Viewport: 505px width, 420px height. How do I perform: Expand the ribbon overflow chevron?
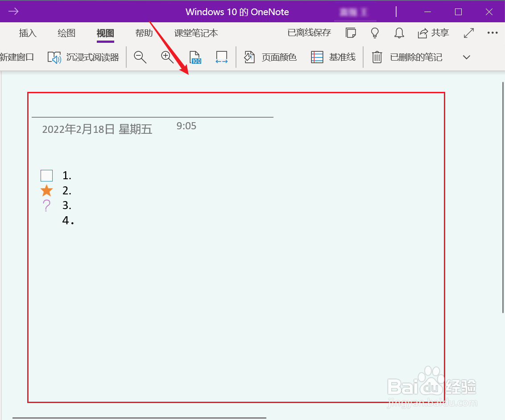[466, 57]
